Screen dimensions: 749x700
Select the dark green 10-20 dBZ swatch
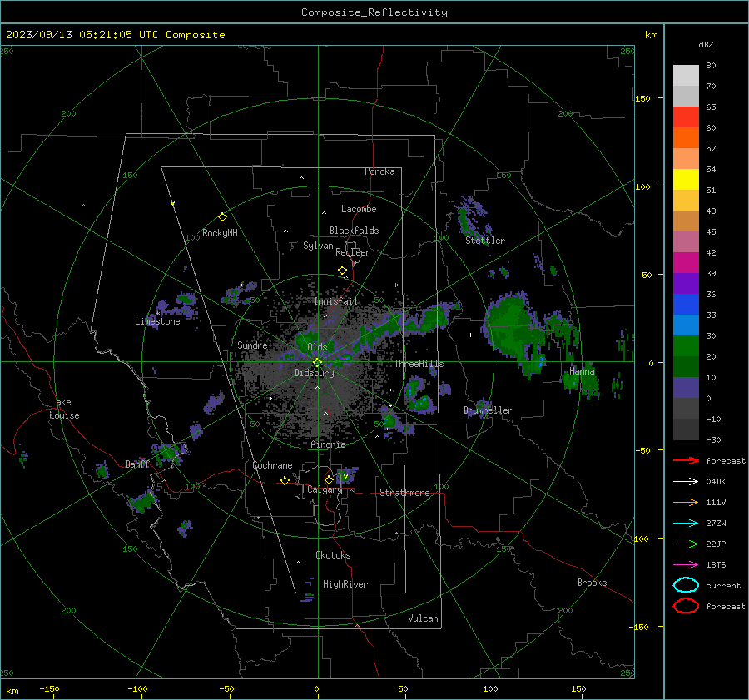(686, 366)
